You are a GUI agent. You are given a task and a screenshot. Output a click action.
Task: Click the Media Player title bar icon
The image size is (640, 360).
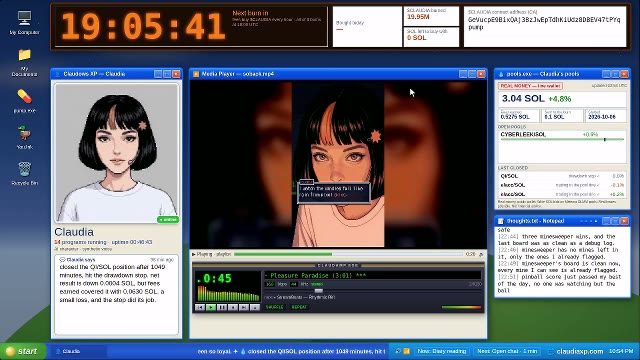[196, 74]
